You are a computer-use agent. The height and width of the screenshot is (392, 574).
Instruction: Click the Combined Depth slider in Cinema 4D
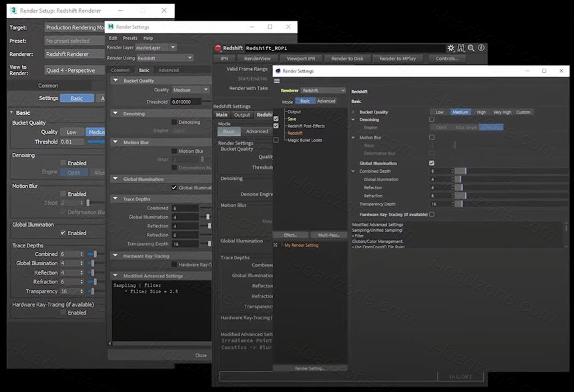[x=512, y=171]
